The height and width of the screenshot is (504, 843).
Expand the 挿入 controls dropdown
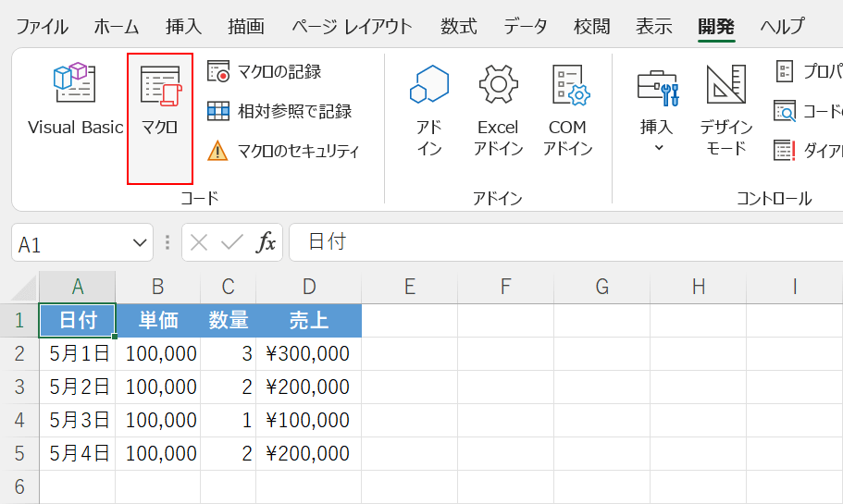[x=658, y=147]
